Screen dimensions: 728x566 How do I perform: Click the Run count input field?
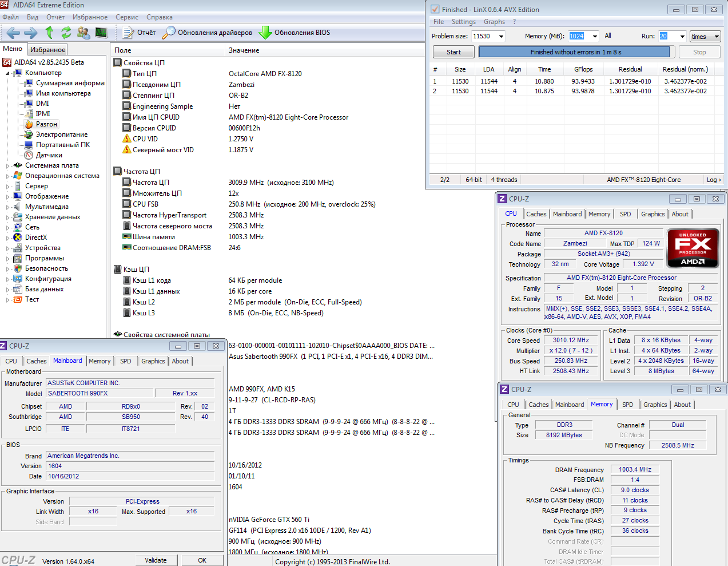point(667,36)
